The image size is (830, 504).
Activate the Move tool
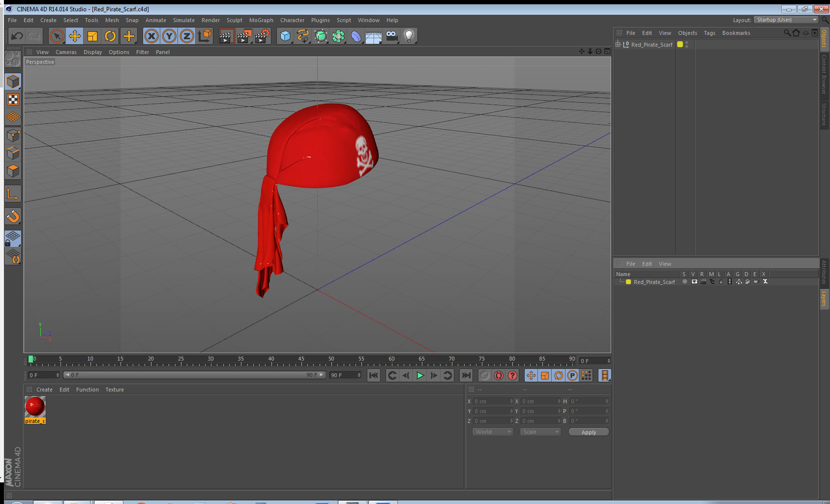coord(75,36)
